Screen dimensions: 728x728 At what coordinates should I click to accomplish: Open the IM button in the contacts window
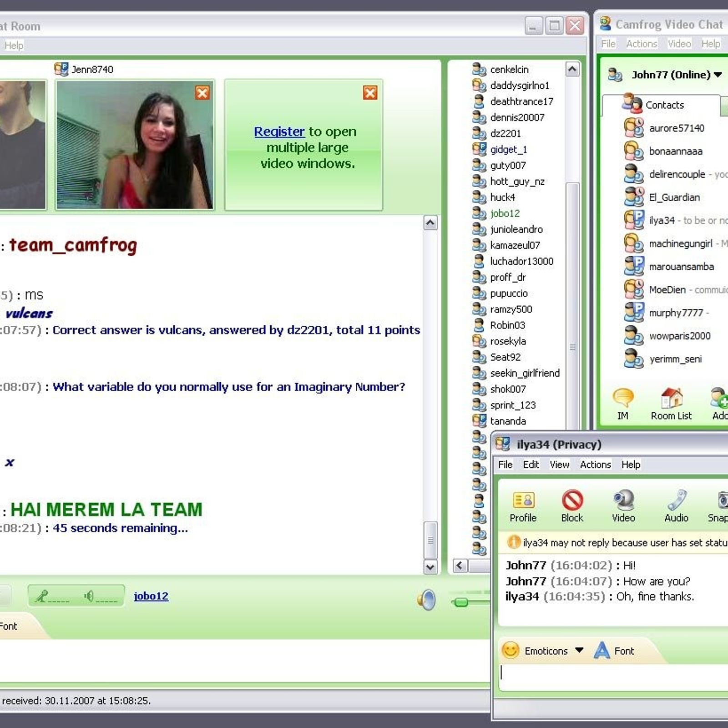(623, 404)
